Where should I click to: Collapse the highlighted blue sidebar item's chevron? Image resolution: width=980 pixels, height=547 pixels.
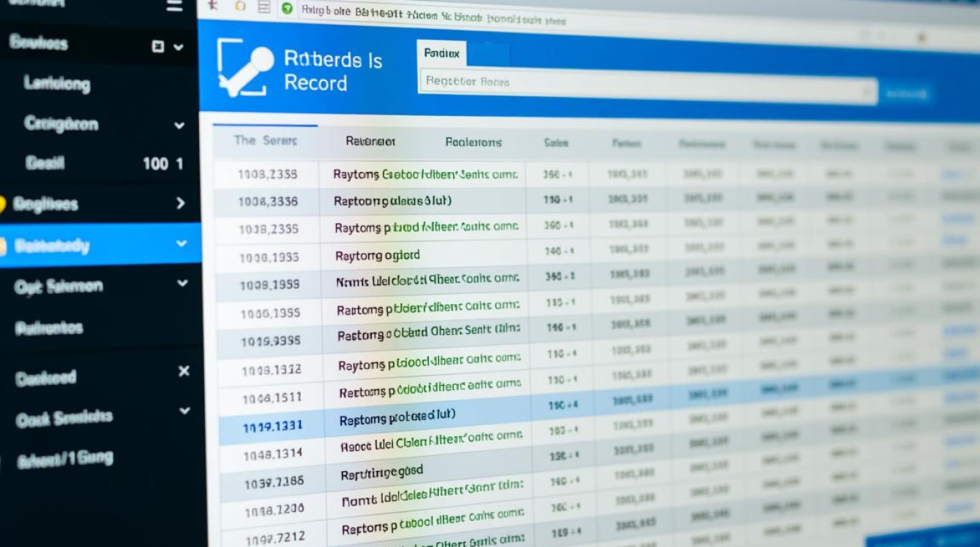(x=182, y=244)
